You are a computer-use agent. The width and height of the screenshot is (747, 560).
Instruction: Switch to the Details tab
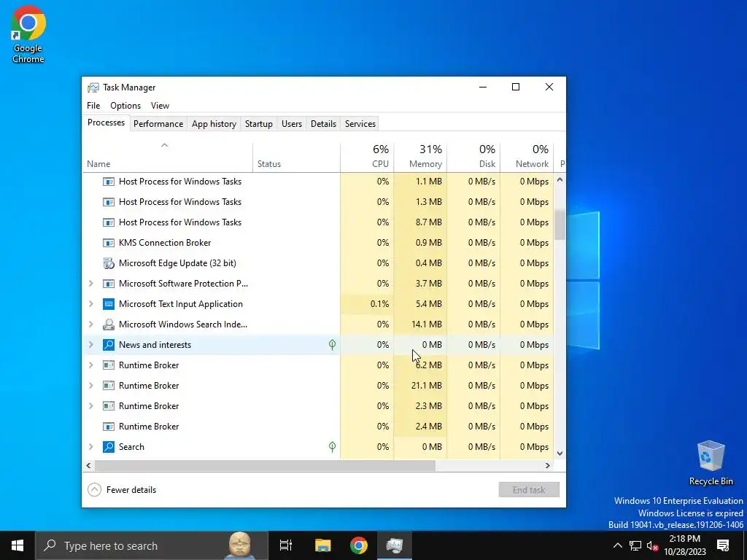tap(323, 124)
